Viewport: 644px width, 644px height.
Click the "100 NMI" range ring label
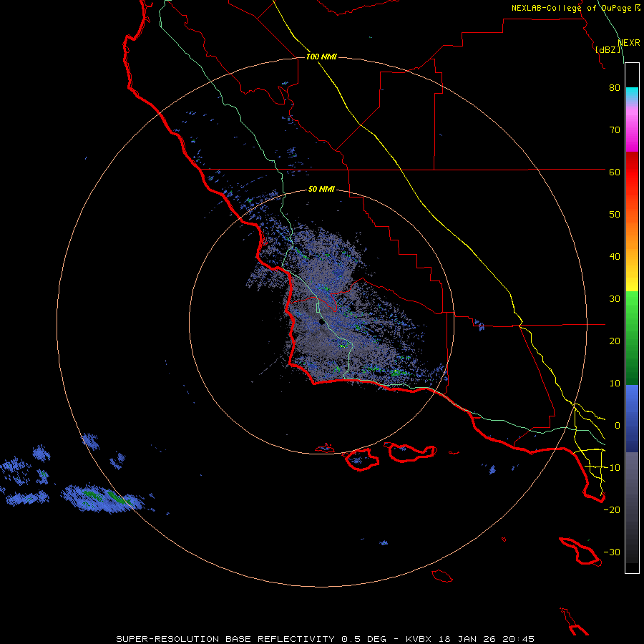point(321,57)
